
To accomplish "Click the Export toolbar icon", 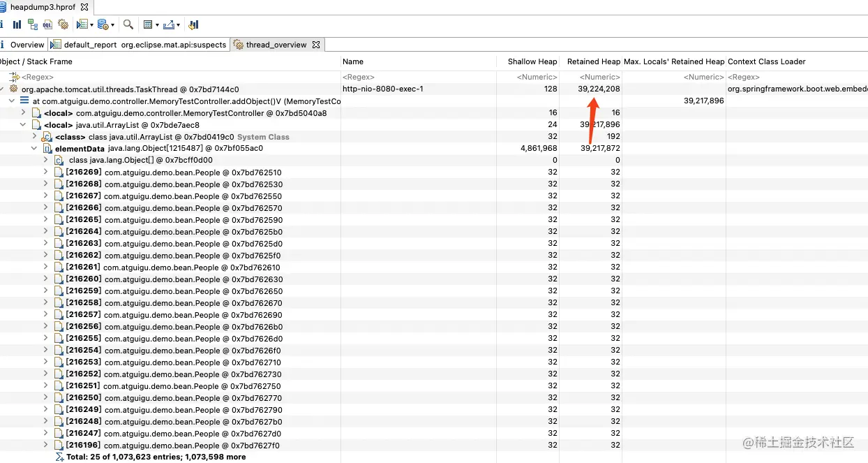I will pyautogui.click(x=168, y=24).
